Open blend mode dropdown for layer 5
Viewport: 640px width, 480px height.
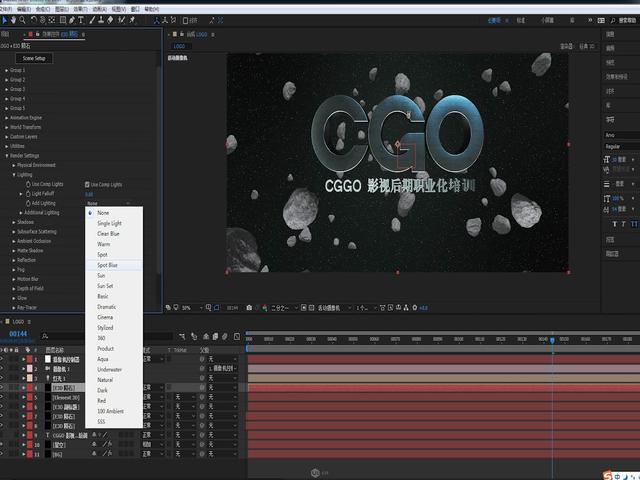point(153,397)
